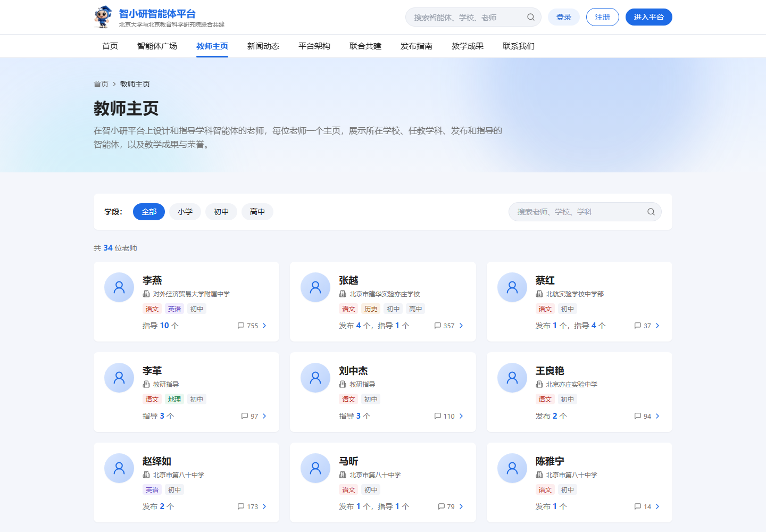Click the teacher search magnifier icon
The width and height of the screenshot is (766, 532).
pos(651,212)
